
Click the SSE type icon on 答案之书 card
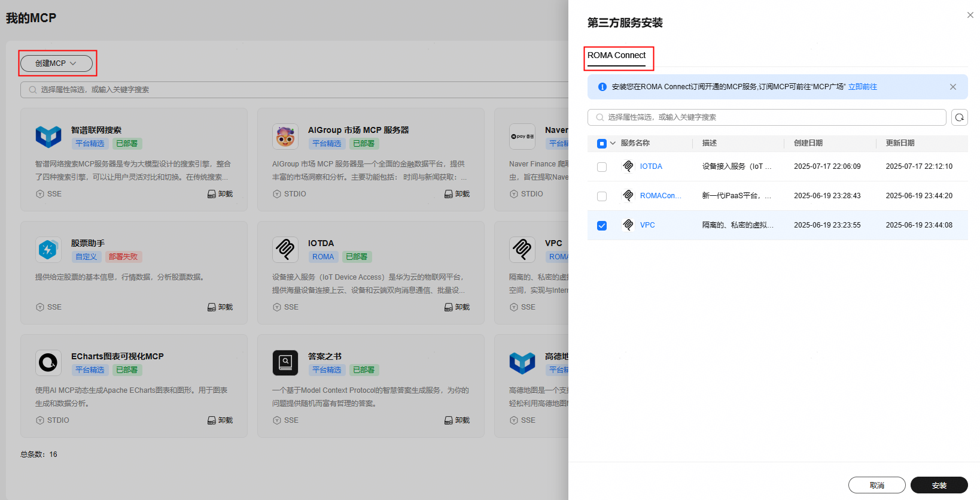[277, 420]
